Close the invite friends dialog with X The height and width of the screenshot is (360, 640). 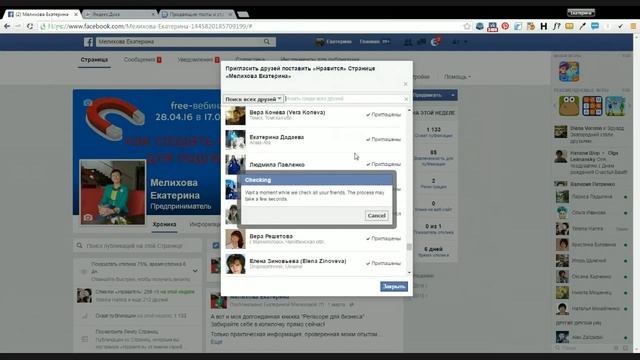coord(405,84)
